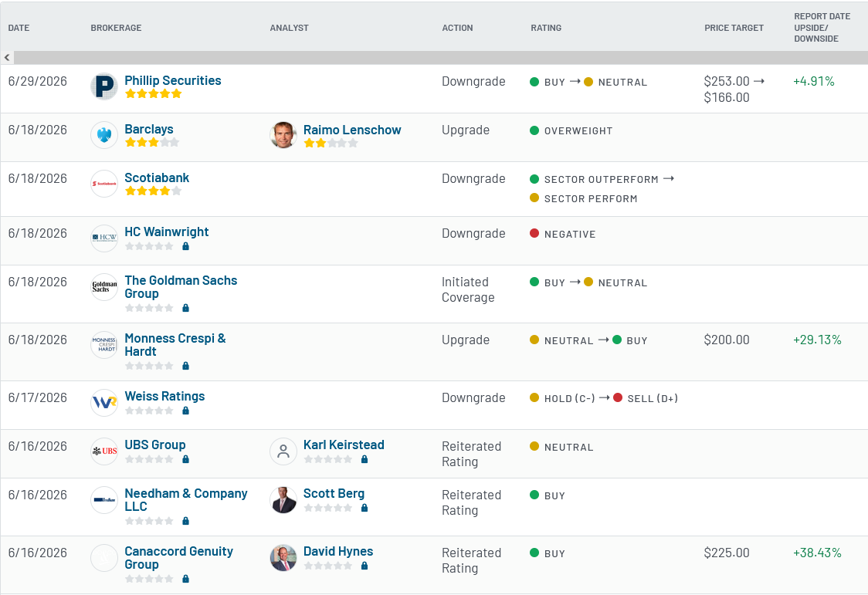Image resolution: width=868 pixels, height=595 pixels.
Task: Click the lock icon under UBS Group
Action: coord(186,459)
